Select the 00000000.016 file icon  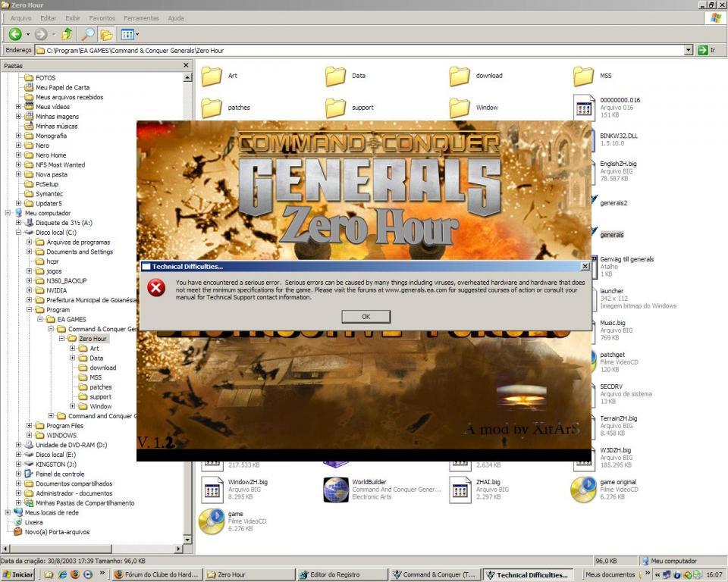[x=584, y=108]
